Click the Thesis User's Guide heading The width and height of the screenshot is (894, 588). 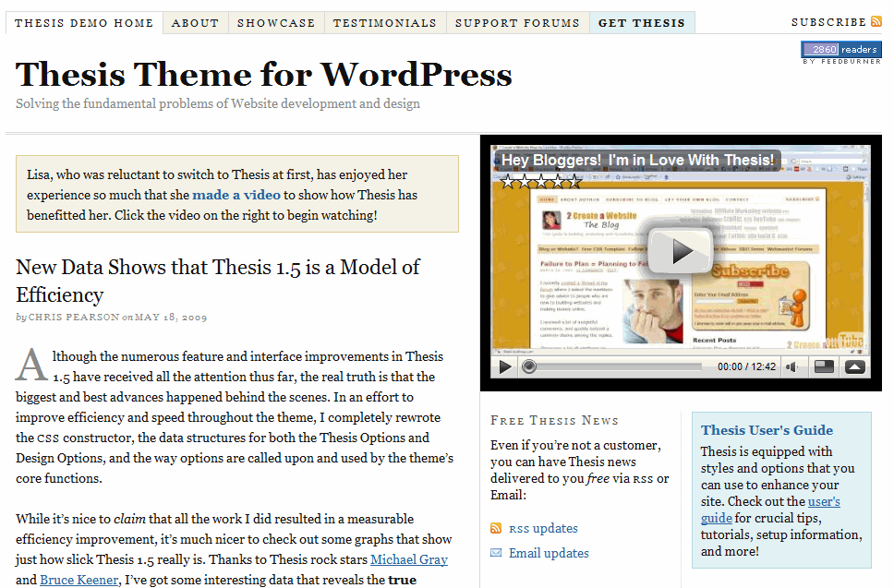pyautogui.click(x=767, y=430)
